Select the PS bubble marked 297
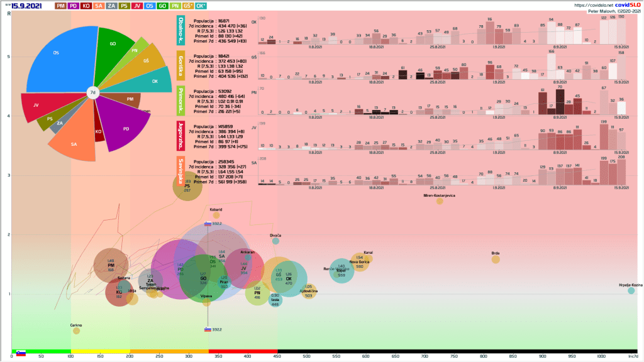Viewport: 644px width, 362px height. (x=187, y=187)
